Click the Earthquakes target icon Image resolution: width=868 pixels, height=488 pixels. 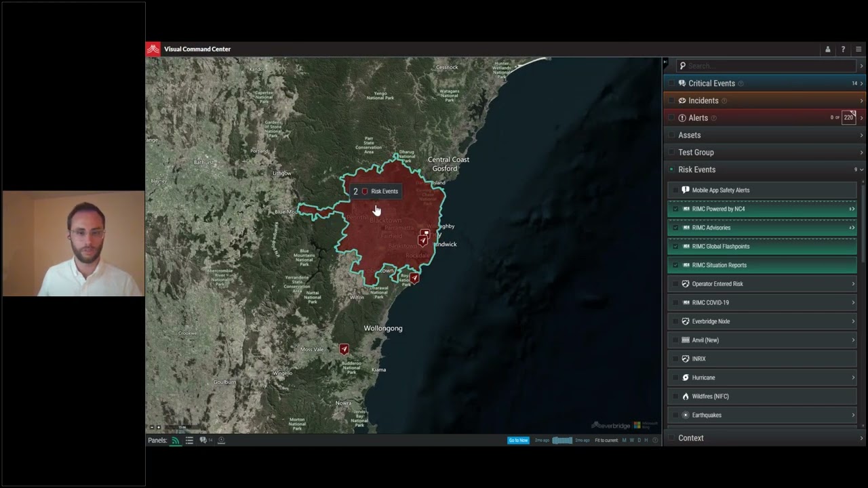pyautogui.click(x=686, y=415)
